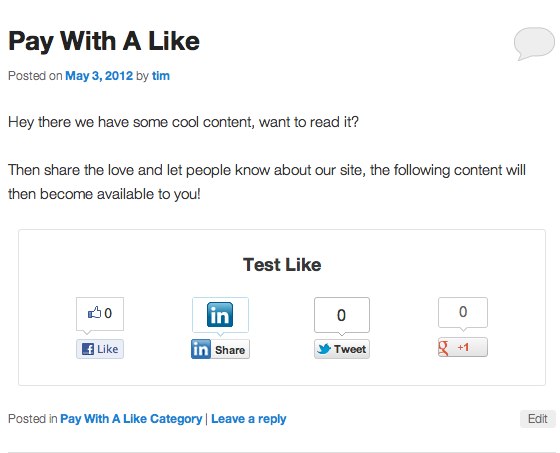The image size is (560, 453).
Task: Open the May 3, 2012 date link
Action: 99,76
